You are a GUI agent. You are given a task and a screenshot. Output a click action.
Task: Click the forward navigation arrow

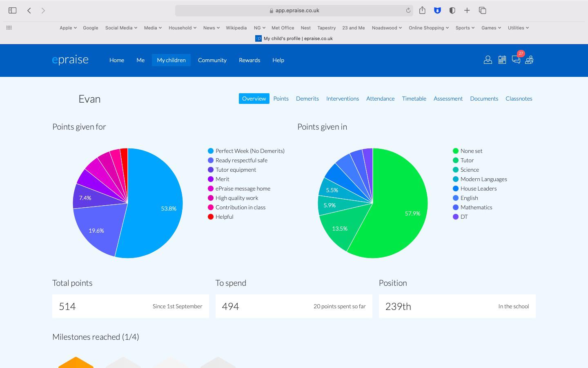pyautogui.click(x=43, y=10)
